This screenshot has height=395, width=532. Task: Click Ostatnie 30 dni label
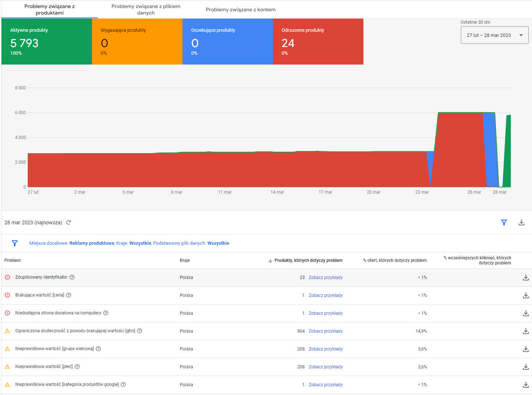pyautogui.click(x=475, y=22)
